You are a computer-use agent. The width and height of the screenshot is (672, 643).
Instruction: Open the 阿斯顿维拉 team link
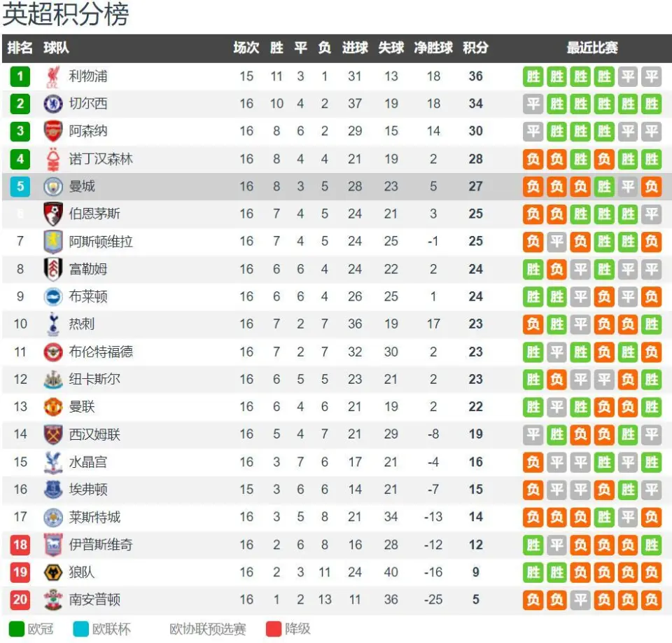point(101,242)
